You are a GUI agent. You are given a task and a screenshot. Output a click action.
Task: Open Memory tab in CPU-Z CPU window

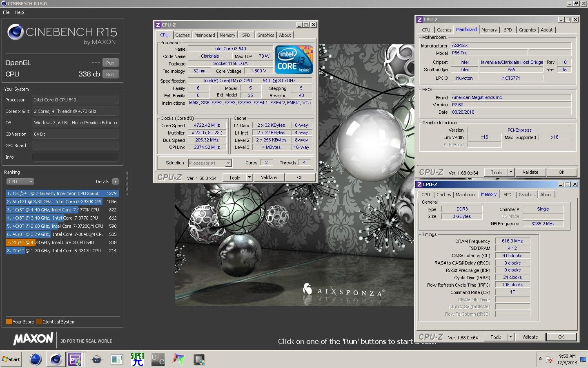tap(227, 35)
